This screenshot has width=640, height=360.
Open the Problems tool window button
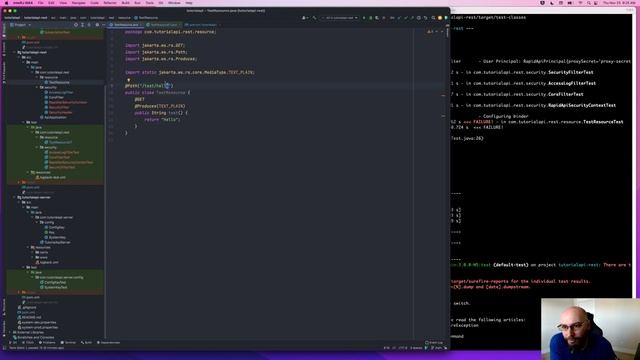(x=47, y=342)
